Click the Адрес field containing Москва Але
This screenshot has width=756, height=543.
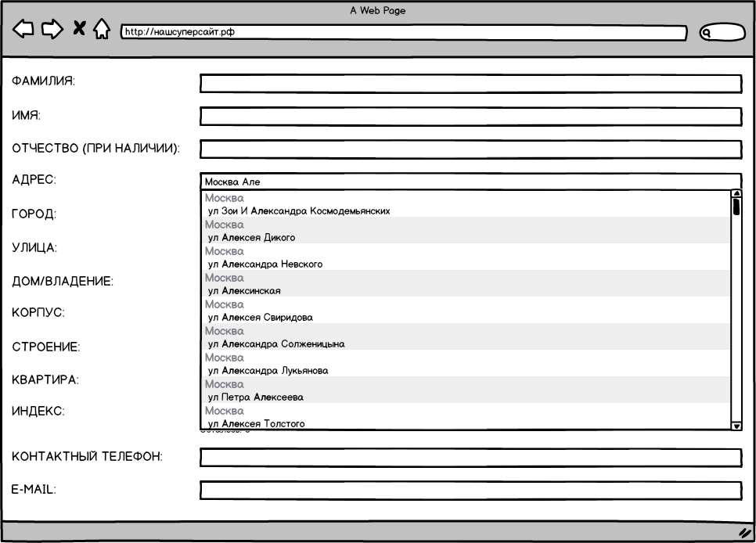tap(470, 182)
